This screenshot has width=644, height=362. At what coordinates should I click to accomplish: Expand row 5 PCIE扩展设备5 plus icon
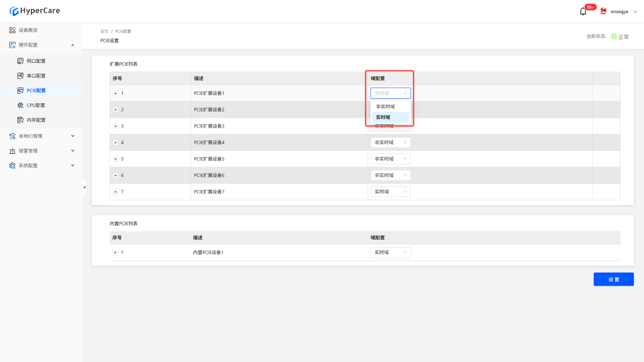click(115, 159)
